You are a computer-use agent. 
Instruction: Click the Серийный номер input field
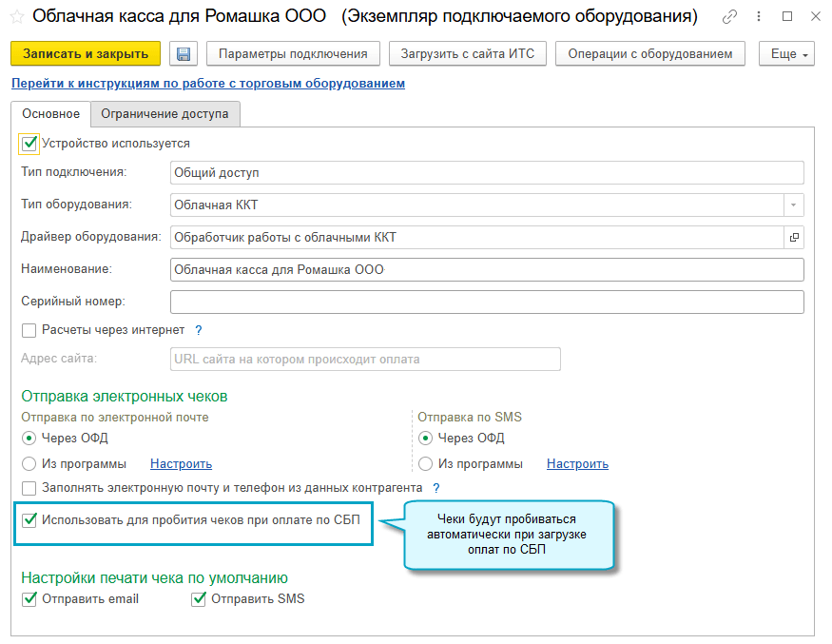click(x=487, y=302)
